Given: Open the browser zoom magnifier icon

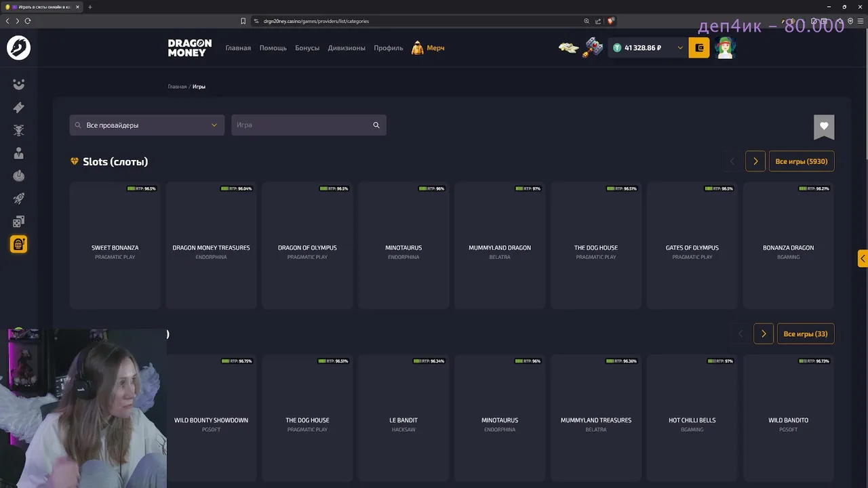Looking at the screenshot, I should [x=587, y=21].
